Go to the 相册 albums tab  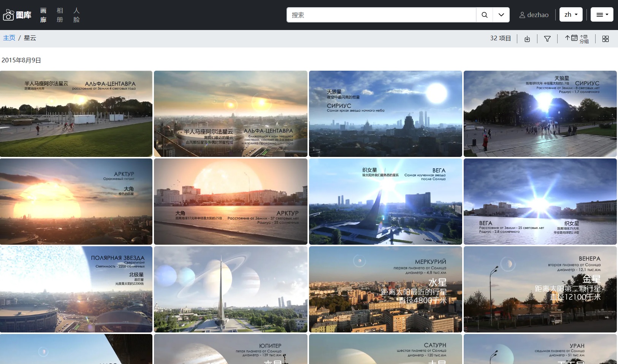coord(60,15)
